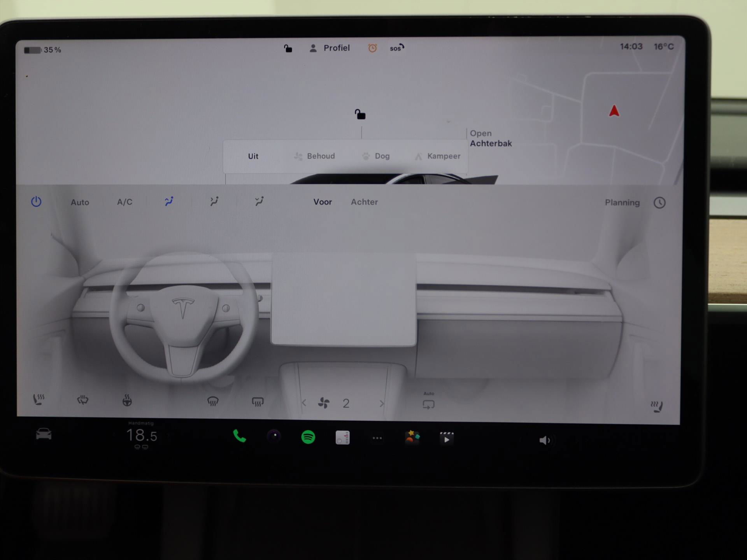The height and width of the screenshot is (560, 747).
Task: Open the manual book app
Action: pyautogui.click(x=342, y=437)
